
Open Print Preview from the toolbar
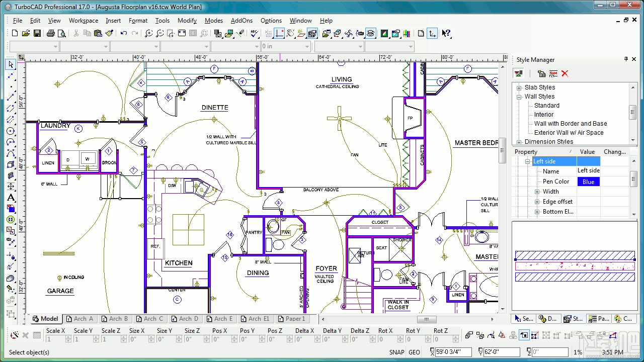click(x=62, y=33)
